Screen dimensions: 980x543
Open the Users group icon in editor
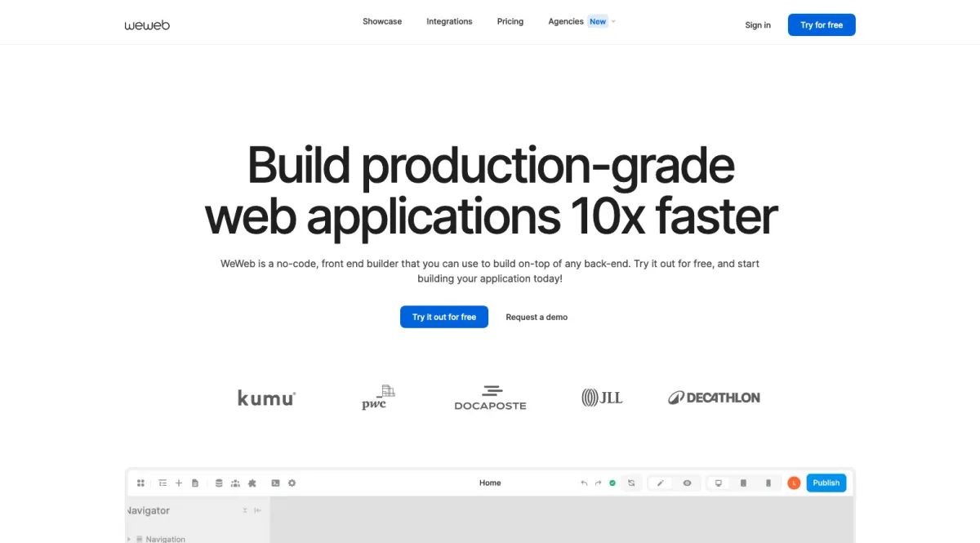235,483
